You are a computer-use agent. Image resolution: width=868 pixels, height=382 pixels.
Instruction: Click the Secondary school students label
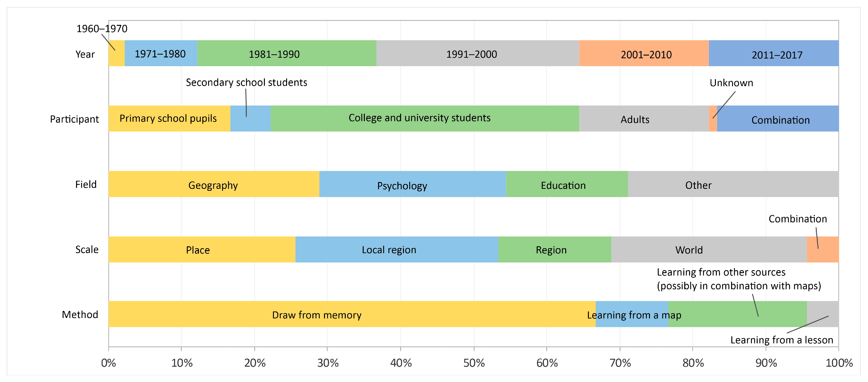[246, 83]
